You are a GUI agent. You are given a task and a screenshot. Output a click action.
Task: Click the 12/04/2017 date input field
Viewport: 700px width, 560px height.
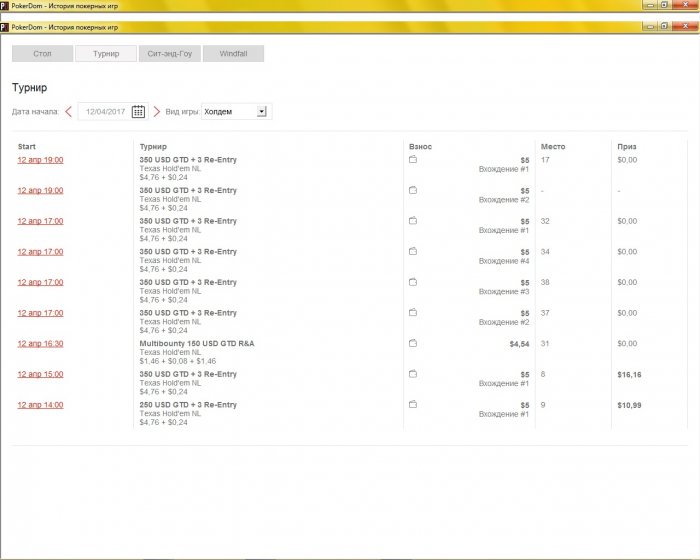[103, 112]
